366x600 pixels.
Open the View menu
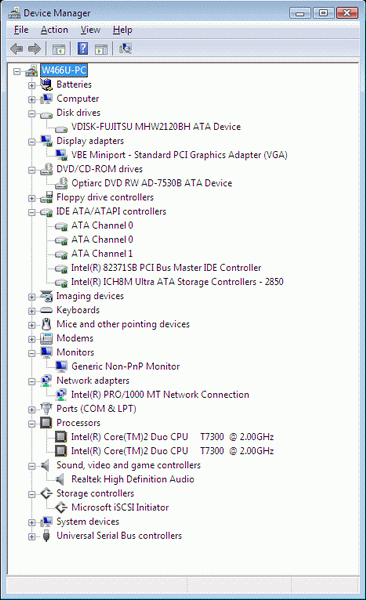[90, 30]
